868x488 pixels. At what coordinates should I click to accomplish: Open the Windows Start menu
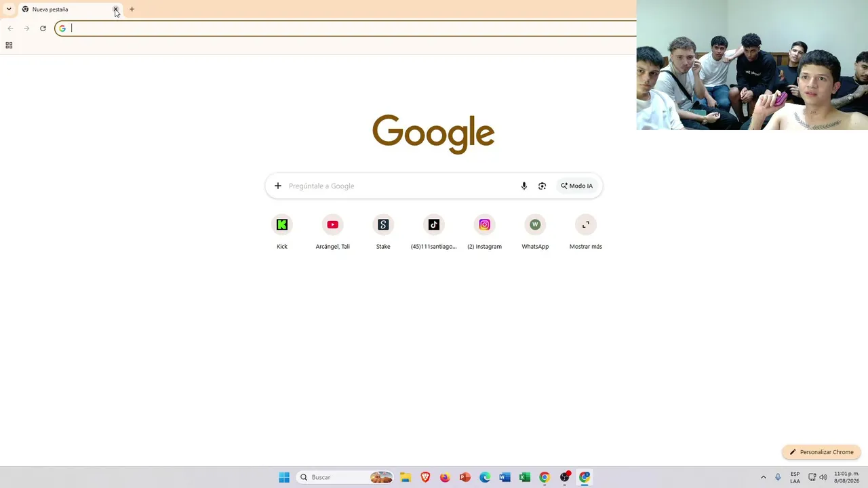coord(284,477)
